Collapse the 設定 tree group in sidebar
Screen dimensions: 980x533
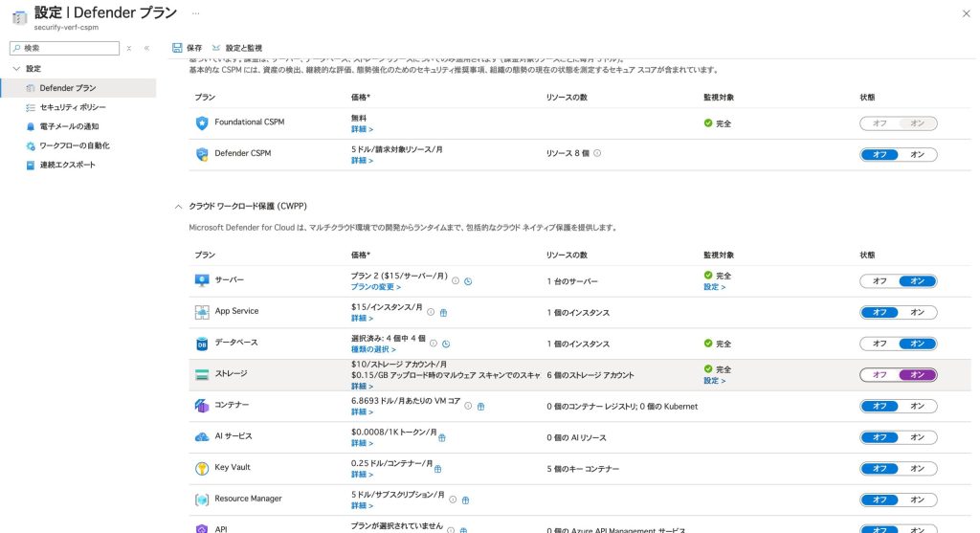pyautogui.click(x=16, y=69)
